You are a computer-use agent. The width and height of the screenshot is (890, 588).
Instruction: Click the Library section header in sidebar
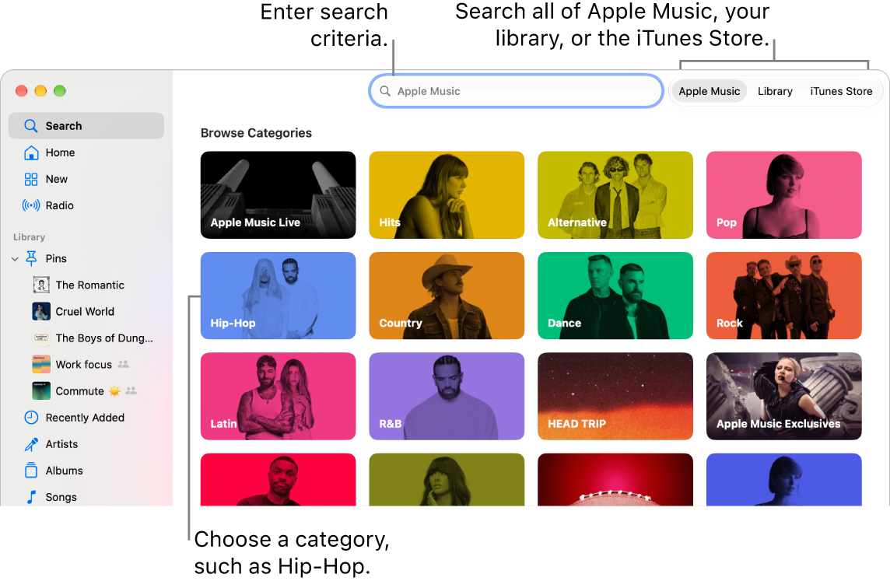(x=29, y=237)
